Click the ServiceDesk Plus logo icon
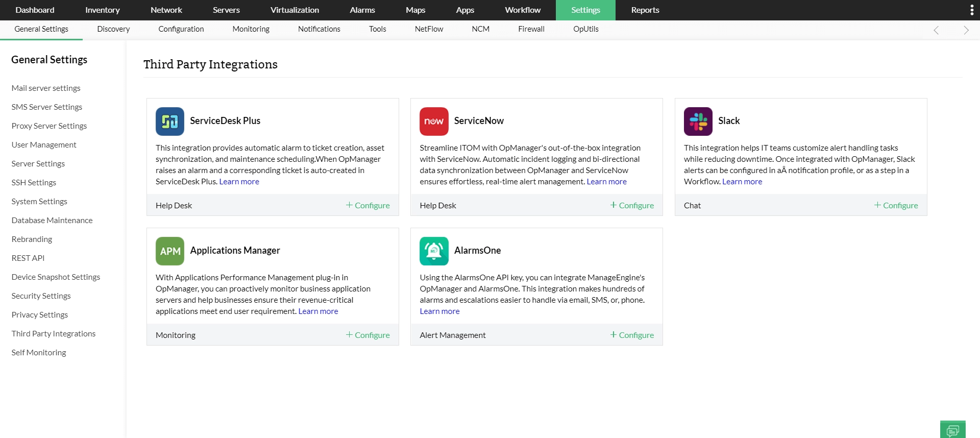Screen dimensions: 980x438 (170, 121)
